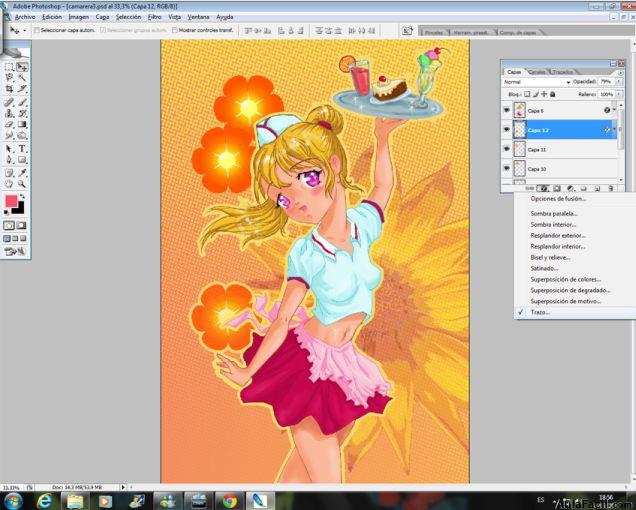Image resolution: width=636 pixels, height=510 pixels.
Task: Select the Eraser tool
Action: (9, 124)
